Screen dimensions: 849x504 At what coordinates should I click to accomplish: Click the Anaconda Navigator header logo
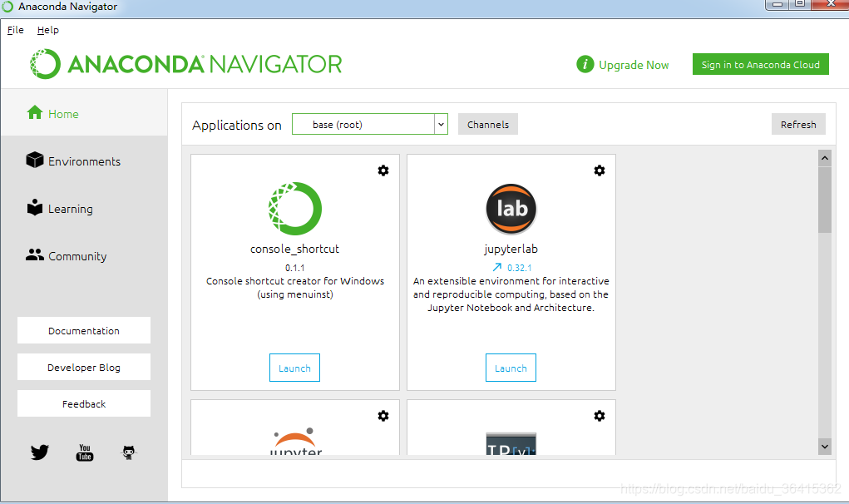point(185,64)
